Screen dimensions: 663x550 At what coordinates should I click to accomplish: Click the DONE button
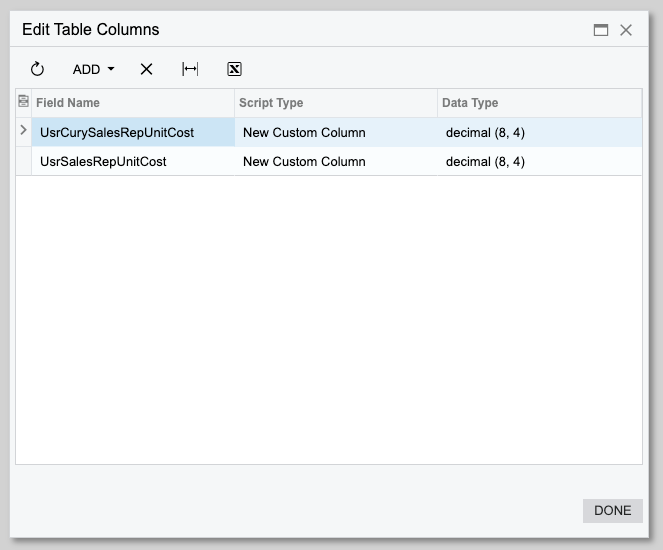pos(613,510)
